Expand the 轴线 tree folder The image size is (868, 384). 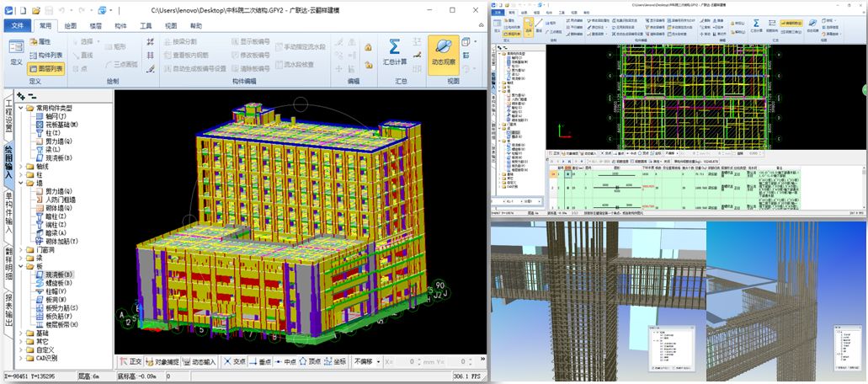tap(21, 166)
